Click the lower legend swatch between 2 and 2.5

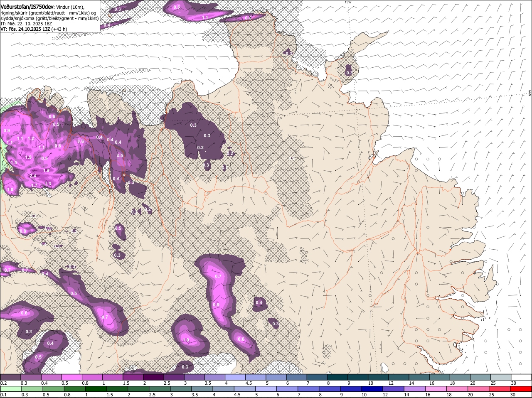138,389
